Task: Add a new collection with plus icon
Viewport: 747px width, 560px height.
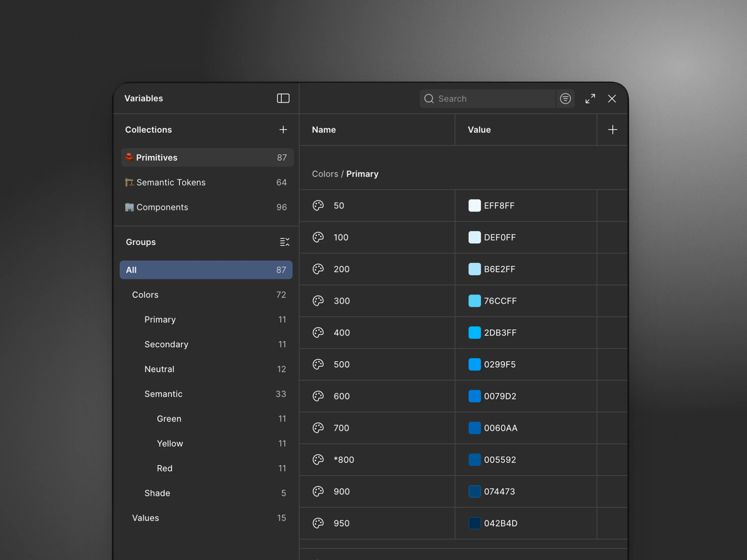Action: 283,130
